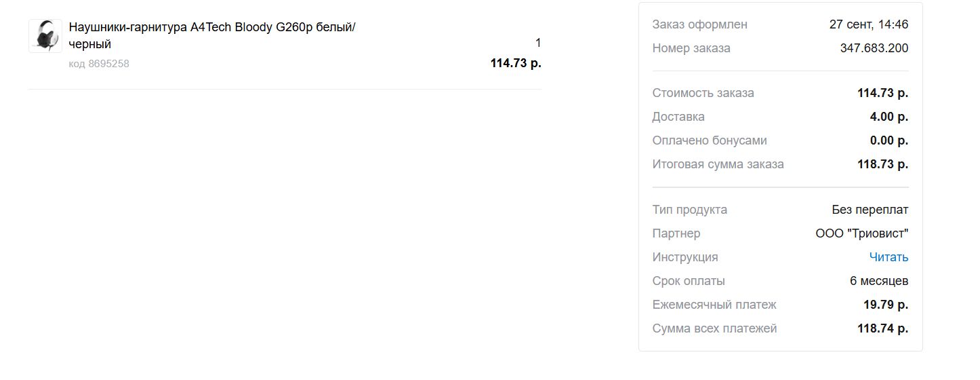Click the Итоговая сумма заказа value 118.73 р.
This screenshot has height=380, width=980.
(x=883, y=164)
